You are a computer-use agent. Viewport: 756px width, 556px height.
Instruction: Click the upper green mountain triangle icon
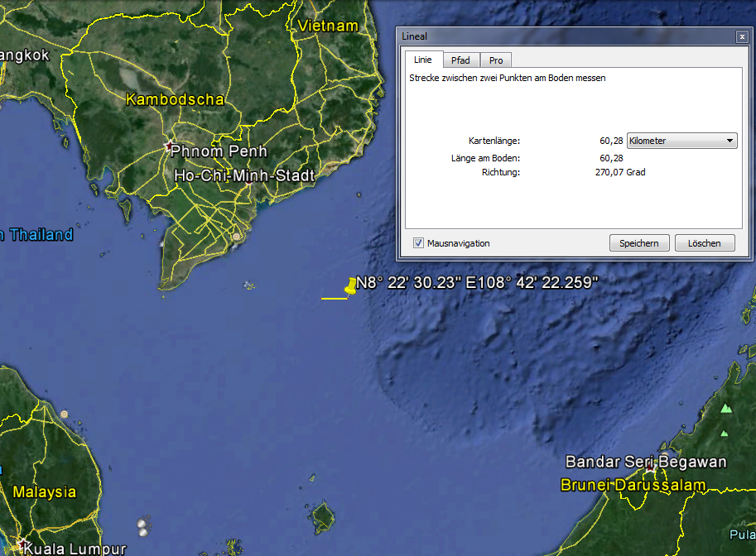click(x=726, y=408)
